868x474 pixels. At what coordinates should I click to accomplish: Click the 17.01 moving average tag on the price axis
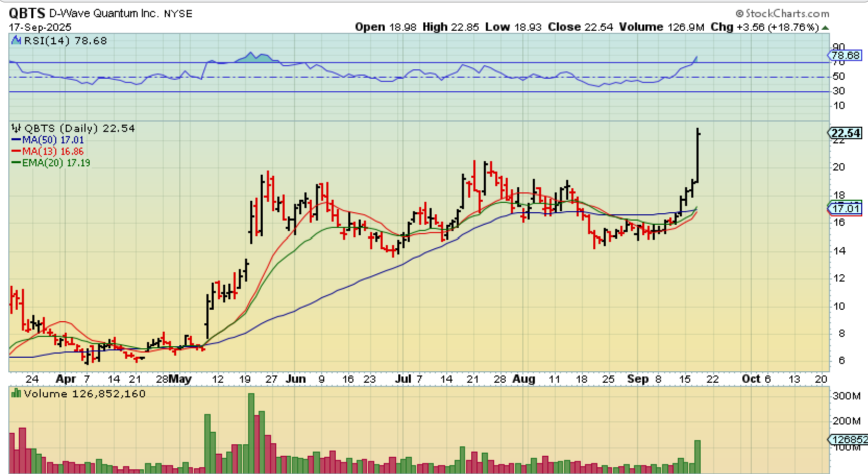(845, 209)
